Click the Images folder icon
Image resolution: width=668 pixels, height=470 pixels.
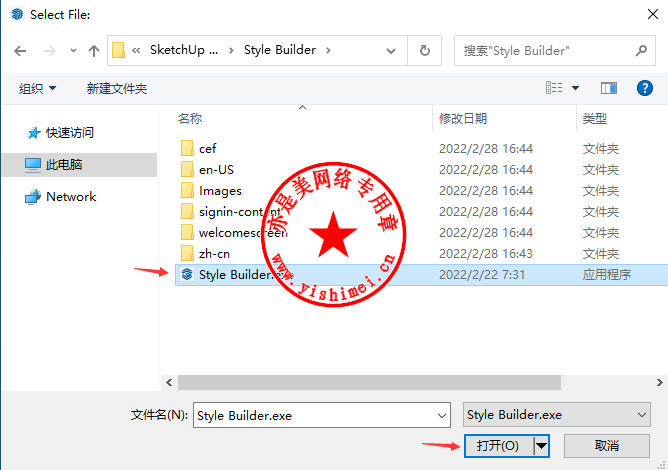pos(187,190)
